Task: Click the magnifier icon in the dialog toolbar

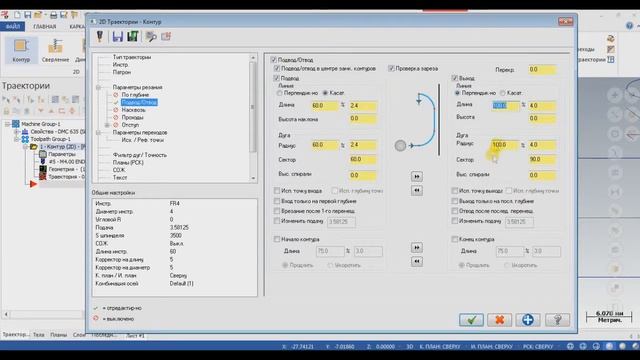Action: (x=151, y=37)
